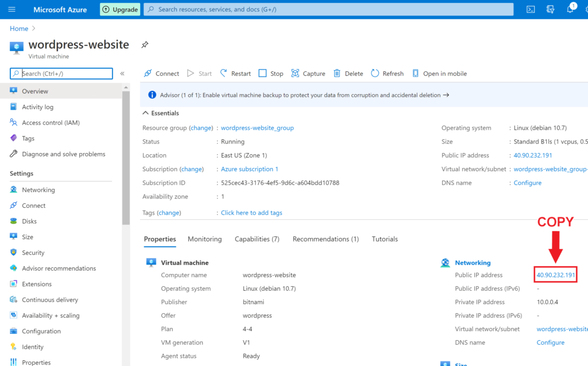
Task: Open the notifications bell
Action: tap(570, 9)
